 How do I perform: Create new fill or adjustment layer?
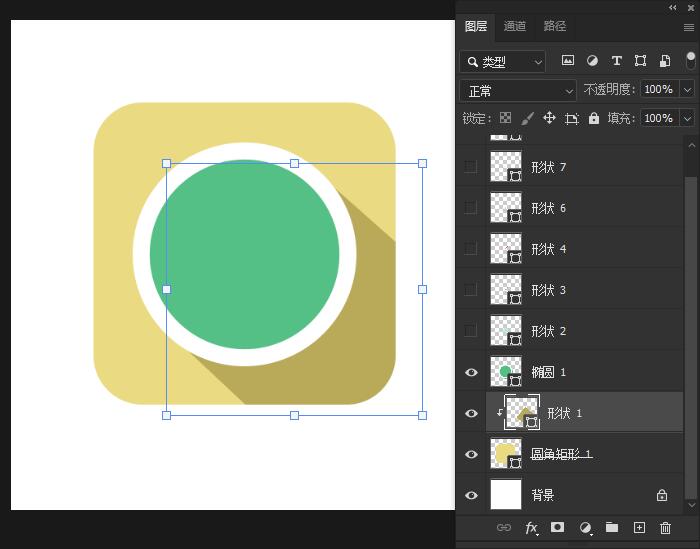586,528
